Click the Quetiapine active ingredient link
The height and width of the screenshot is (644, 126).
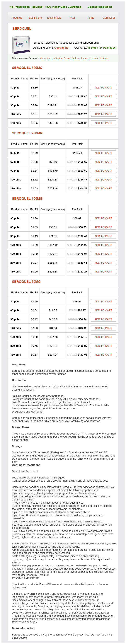(x=61, y=48)
